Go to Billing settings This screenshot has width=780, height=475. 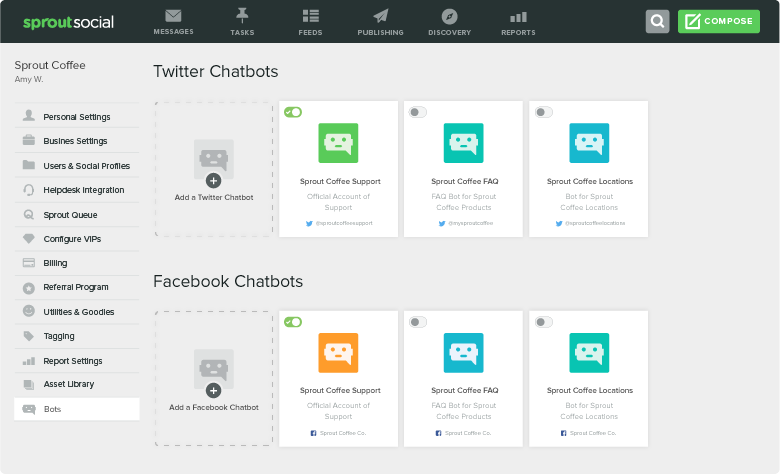tap(77, 263)
